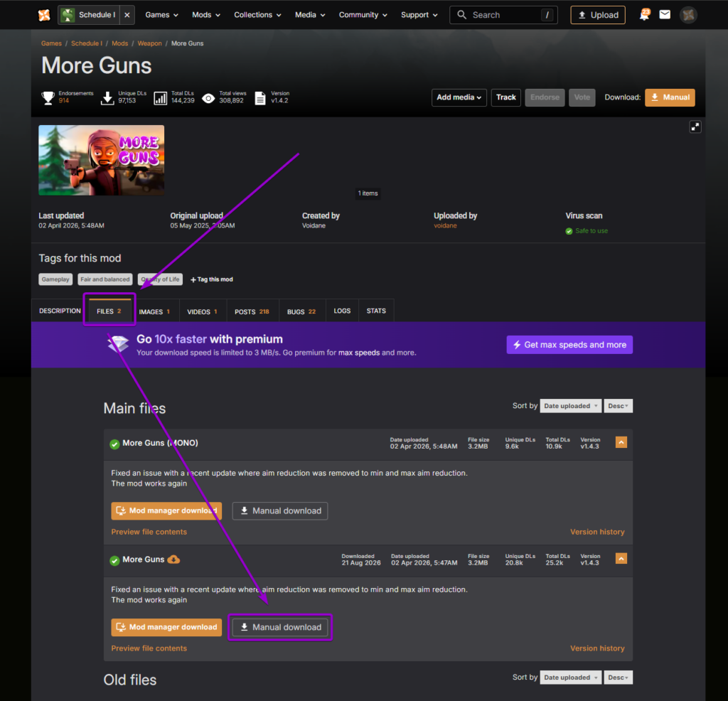Click the orange Manual download button

point(670,97)
